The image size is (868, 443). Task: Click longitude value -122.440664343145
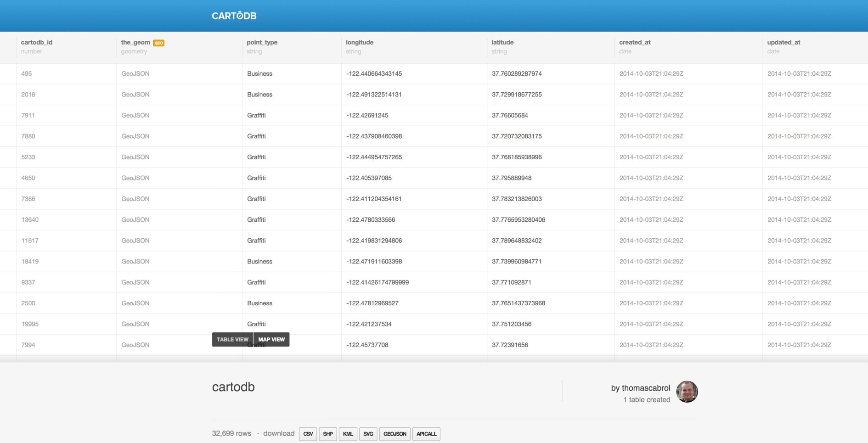(374, 73)
